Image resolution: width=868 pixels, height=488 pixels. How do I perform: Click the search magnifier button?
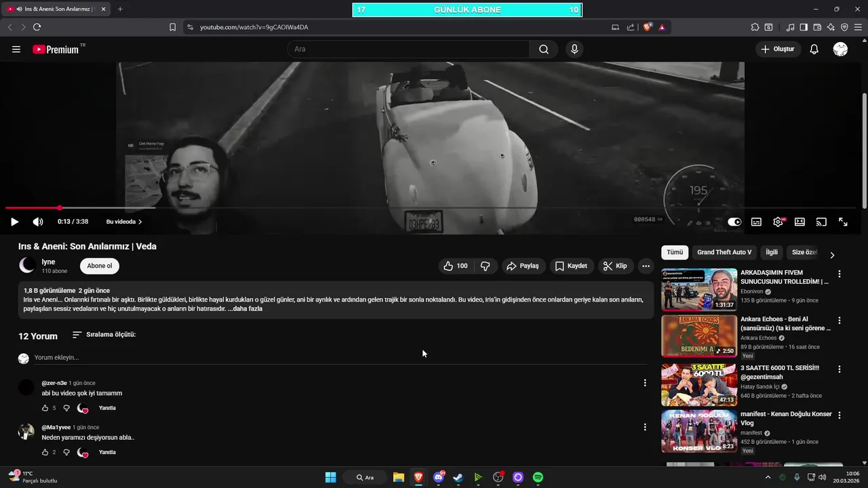pos(544,49)
